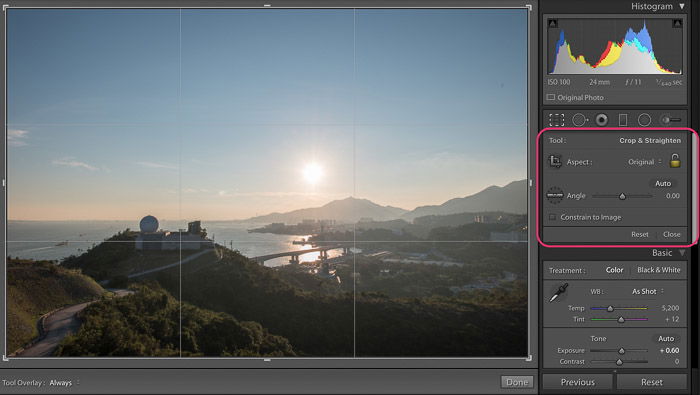Click the Temp slider handle

pos(610,308)
